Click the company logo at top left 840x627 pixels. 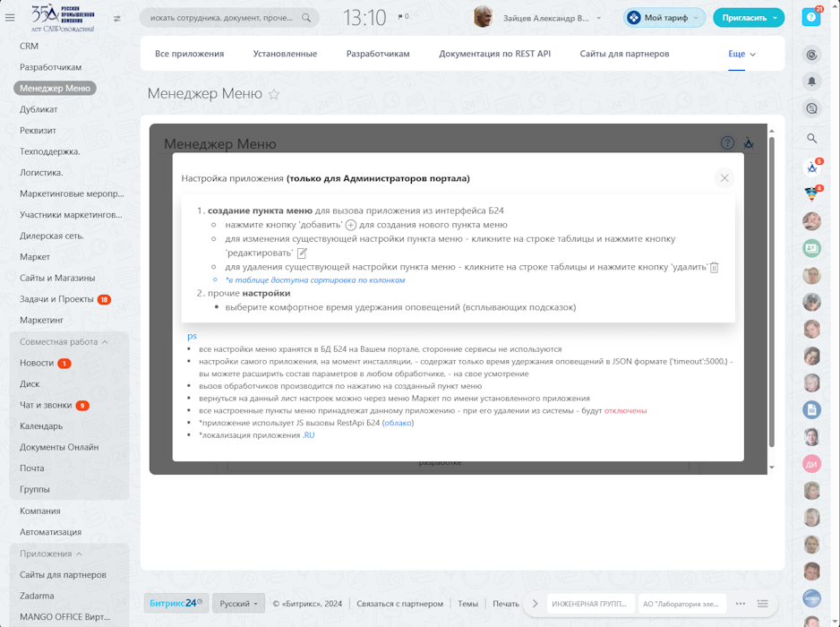[x=63, y=18]
